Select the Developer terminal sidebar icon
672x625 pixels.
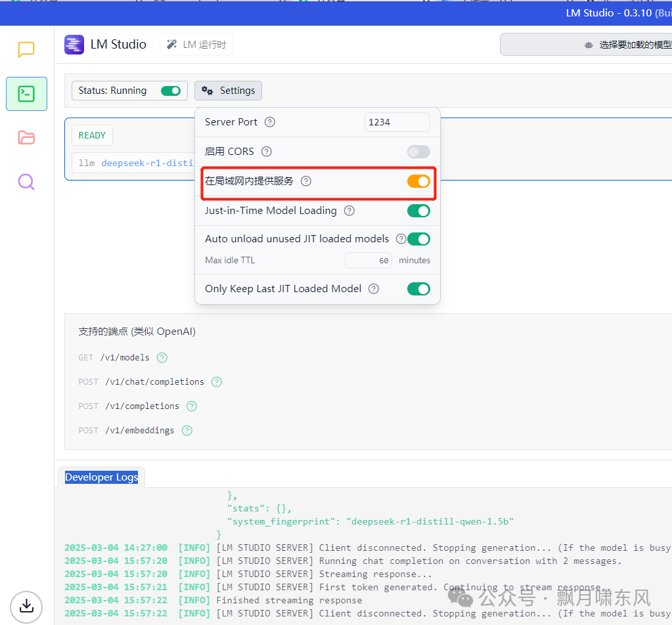point(26,94)
